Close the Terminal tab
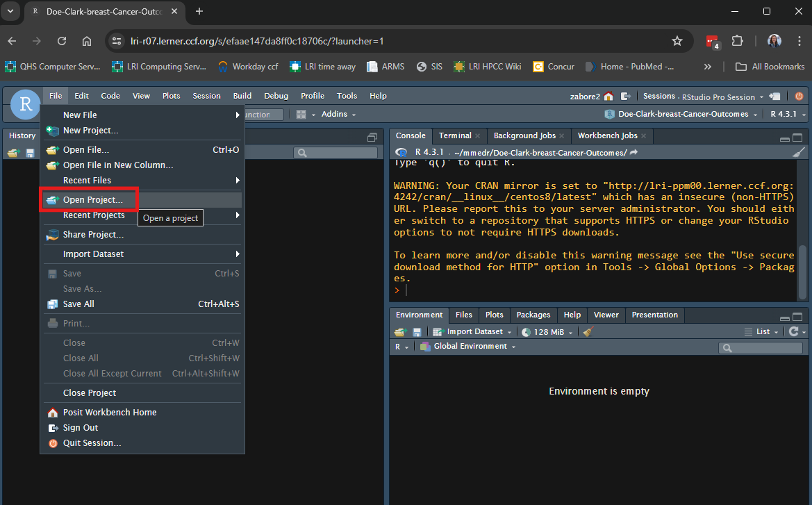This screenshot has height=505, width=812. coord(477,135)
